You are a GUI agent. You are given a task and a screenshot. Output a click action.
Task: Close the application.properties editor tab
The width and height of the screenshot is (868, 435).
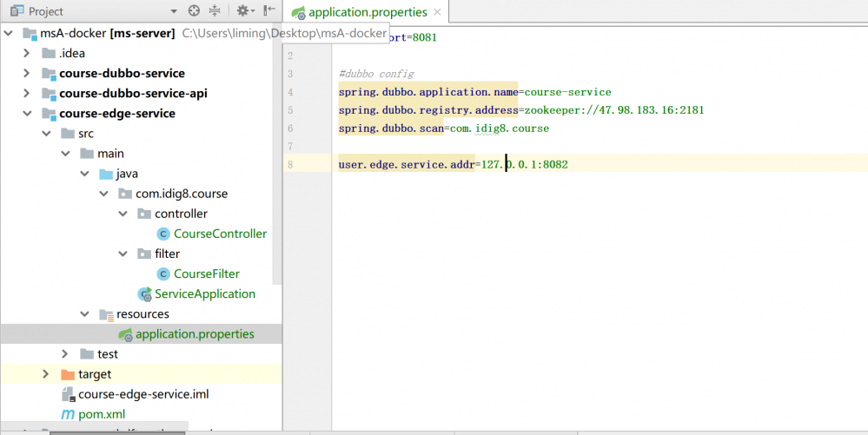(x=437, y=13)
